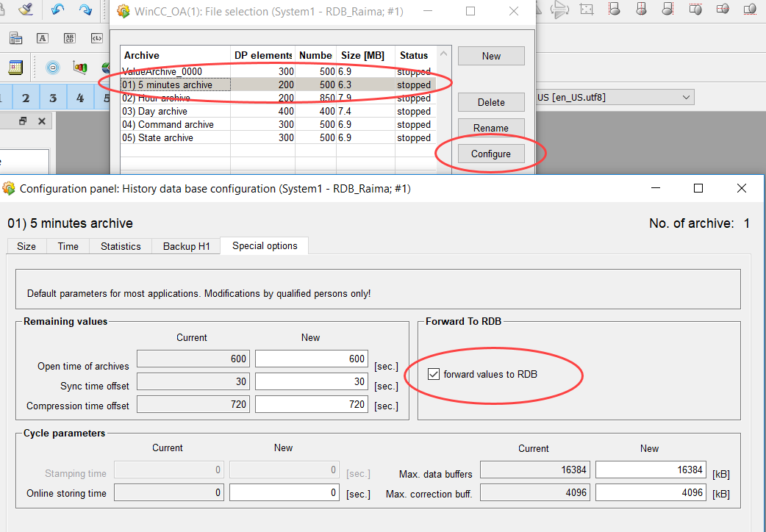
Task: Uncheck 'forward values to RDB' checkbox
Action: point(434,375)
